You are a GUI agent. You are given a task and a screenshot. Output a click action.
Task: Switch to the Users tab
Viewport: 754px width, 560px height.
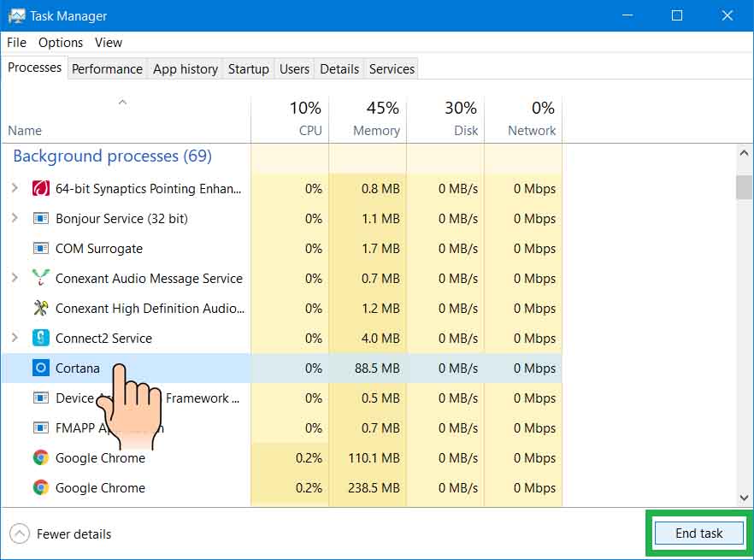(x=294, y=69)
